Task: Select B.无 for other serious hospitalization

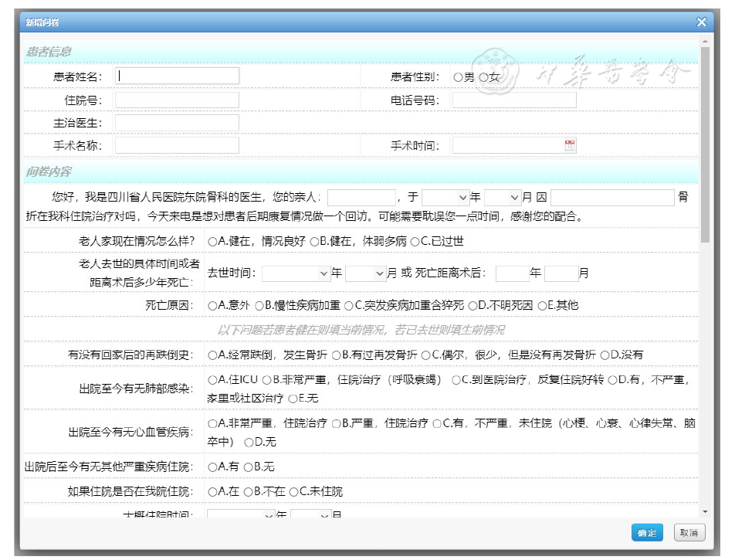Action: click(248, 467)
